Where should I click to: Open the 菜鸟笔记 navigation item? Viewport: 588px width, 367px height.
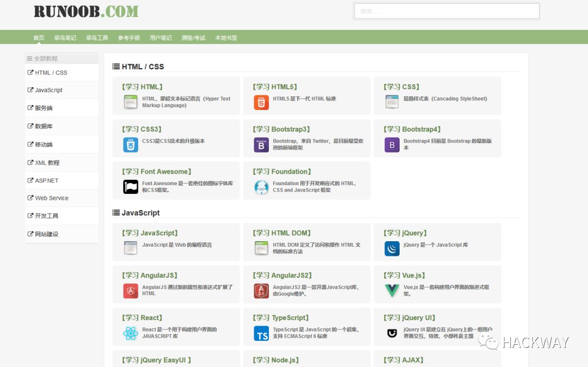[65, 38]
